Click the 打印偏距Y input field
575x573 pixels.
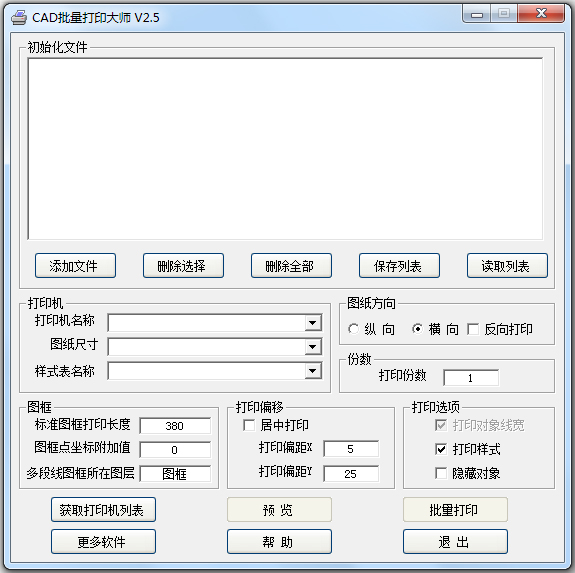351,474
